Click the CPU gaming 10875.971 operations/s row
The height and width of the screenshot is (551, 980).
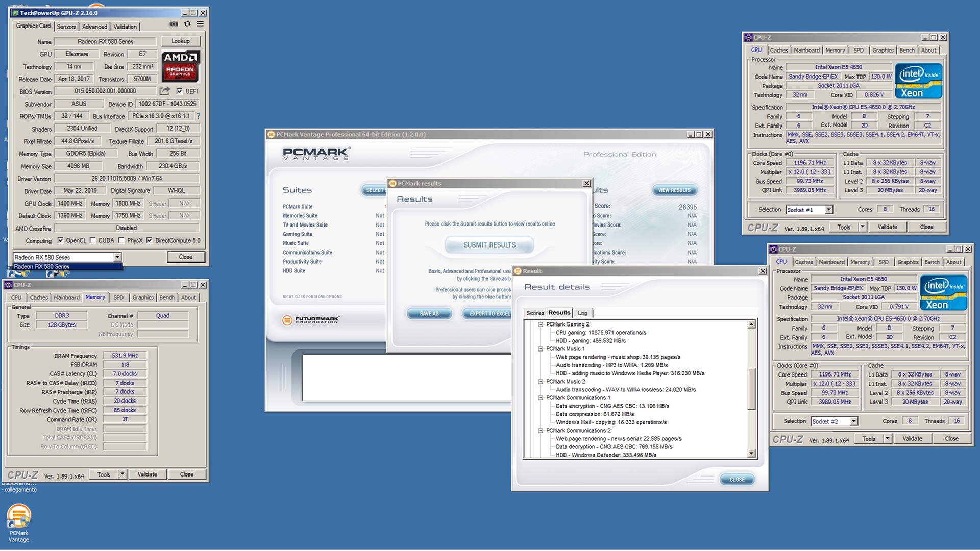(601, 333)
